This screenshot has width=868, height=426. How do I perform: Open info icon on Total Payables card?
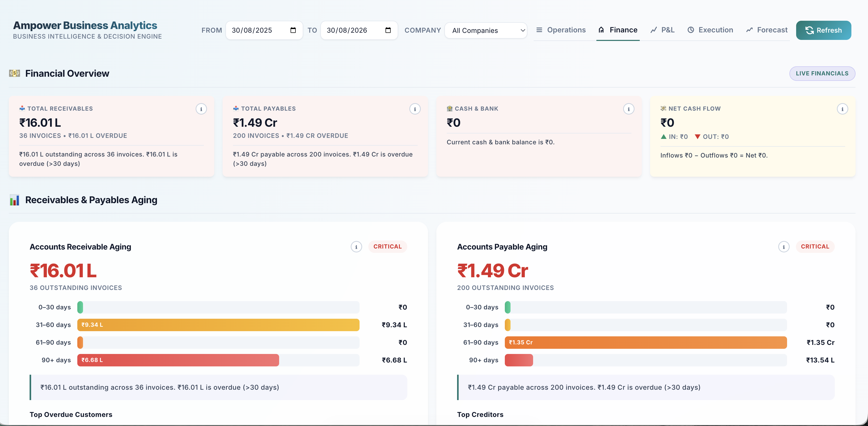tap(415, 109)
